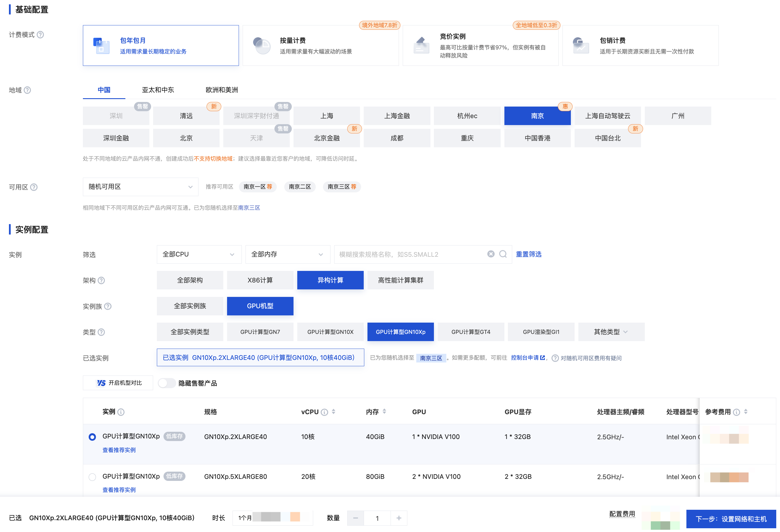Open the 其他类型 instance type dropdown
The width and height of the screenshot is (780, 532).
[x=610, y=332]
